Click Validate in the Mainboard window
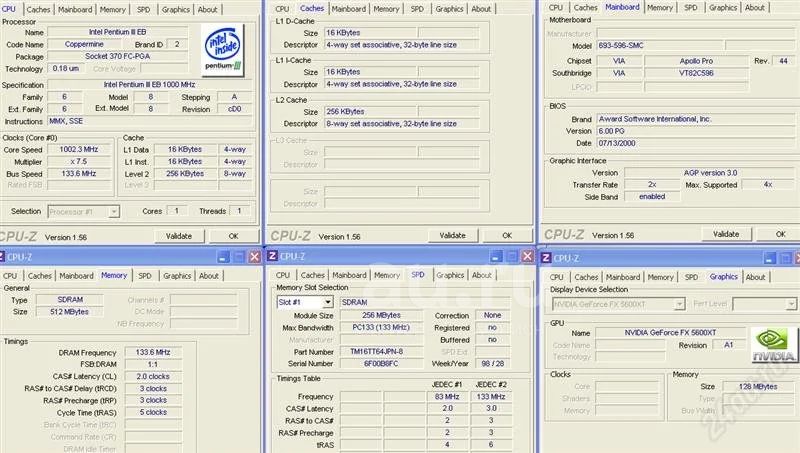800x453 pixels. point(726,234)
